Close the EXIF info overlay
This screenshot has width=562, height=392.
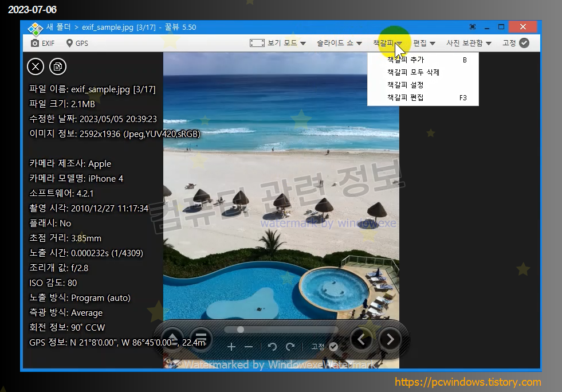tap(36, 66)
